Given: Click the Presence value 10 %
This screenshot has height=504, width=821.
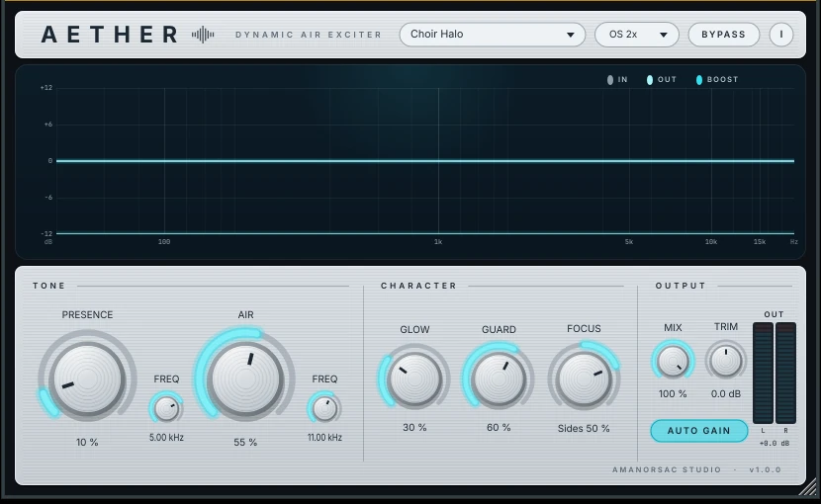Looking at the screenshot, I should tap(87, 443).
